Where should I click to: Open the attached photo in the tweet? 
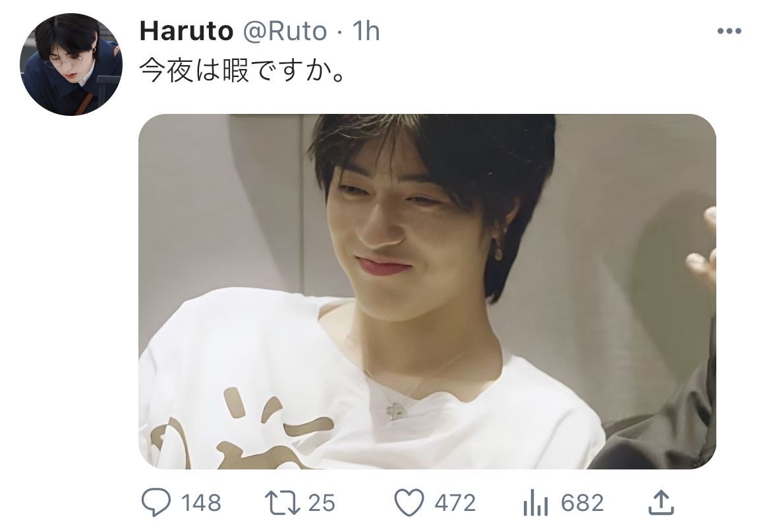pos(427,291)
